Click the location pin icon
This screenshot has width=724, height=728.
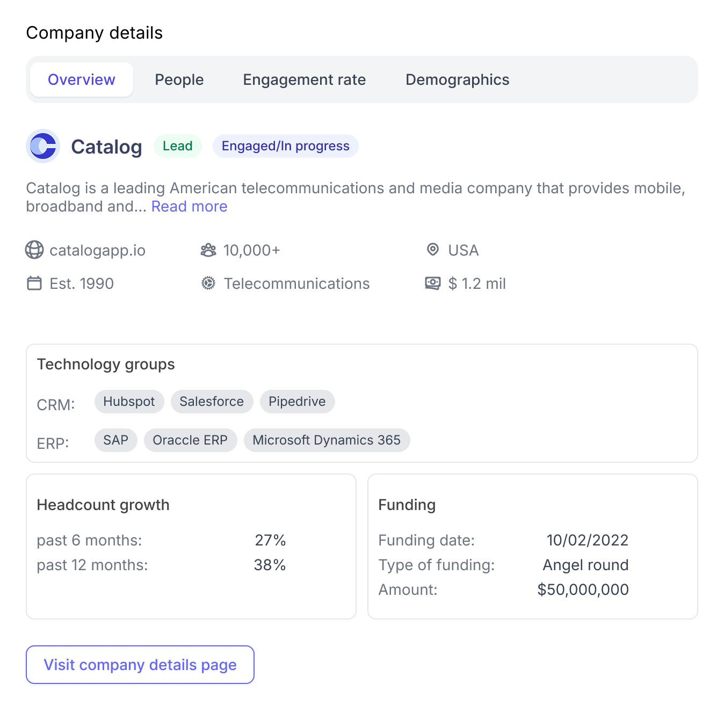point(432,250)
